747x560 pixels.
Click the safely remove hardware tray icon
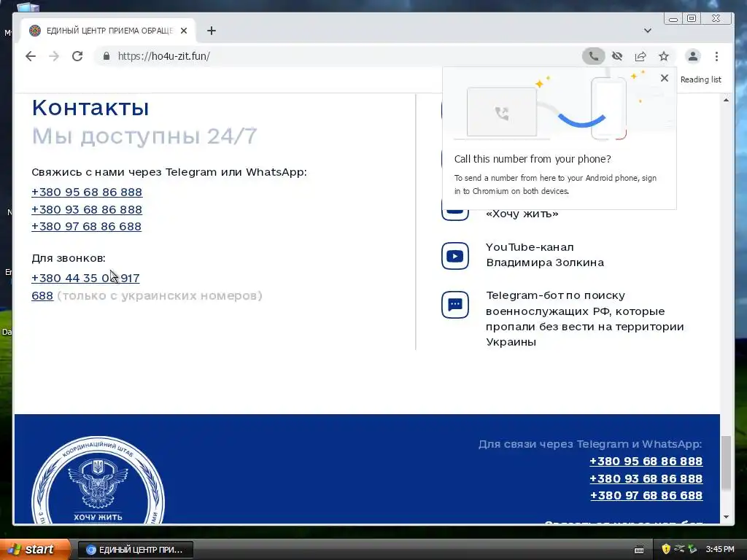pos(692,550)
